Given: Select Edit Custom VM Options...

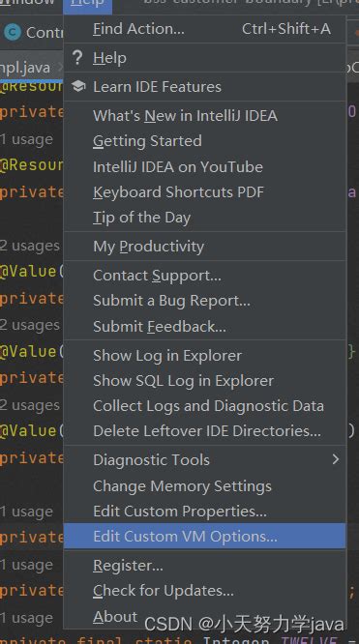Looking at the screenshot, I should pos(205,536).
